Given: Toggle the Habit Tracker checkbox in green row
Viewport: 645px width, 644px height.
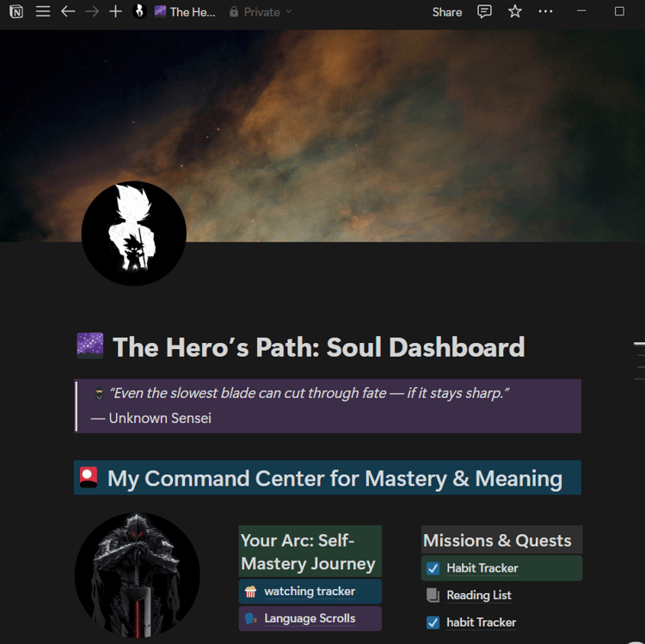Looking at the screenshot, I should 433,568.
